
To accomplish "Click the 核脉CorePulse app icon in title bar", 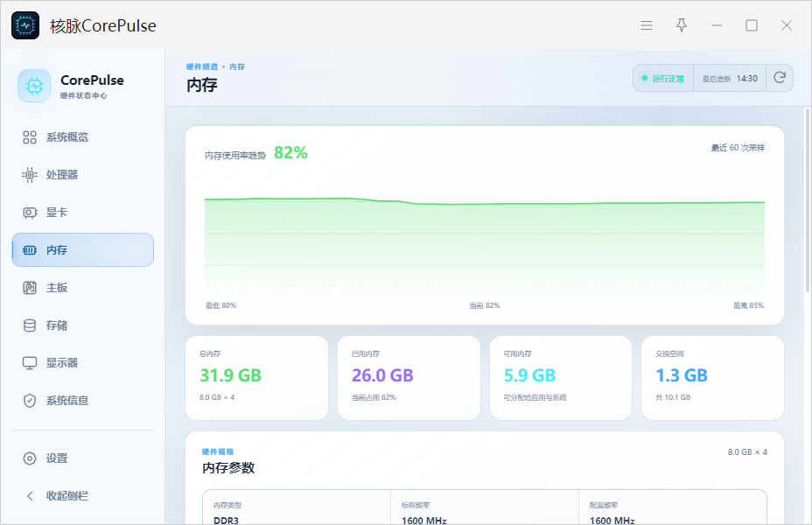I will click(25, 25).
